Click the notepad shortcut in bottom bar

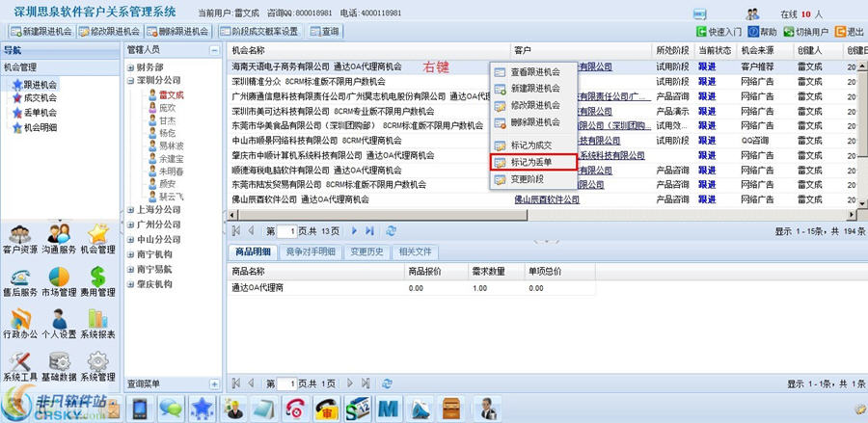pyautogui.click(x=264, y=410)
